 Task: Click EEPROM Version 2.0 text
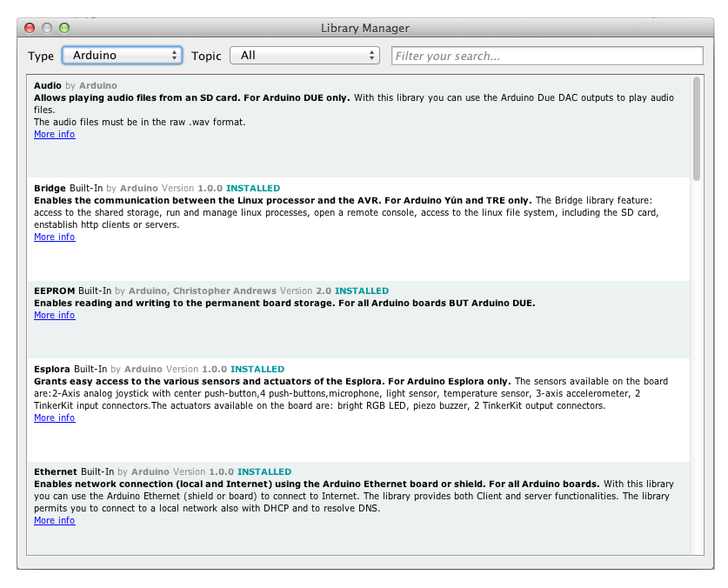pos(305,291)
